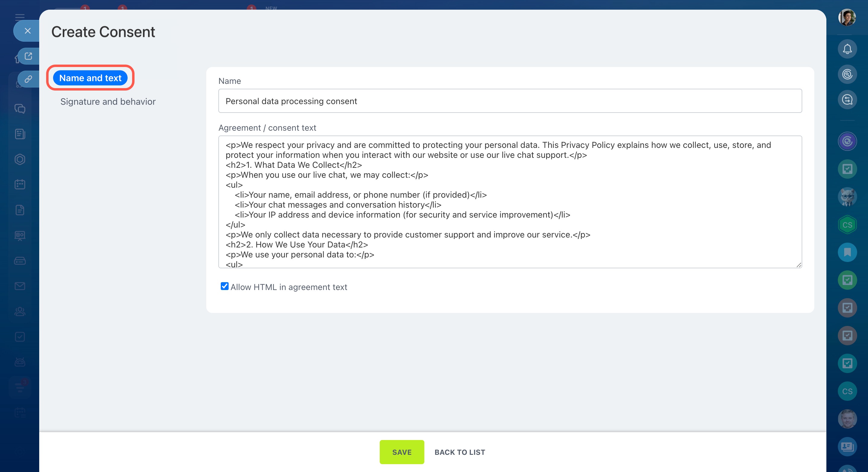Open the calendar icon in the left sidebar
Image resolution: width=868 pixels, height=472 pixels.
[x=20, y=184]
